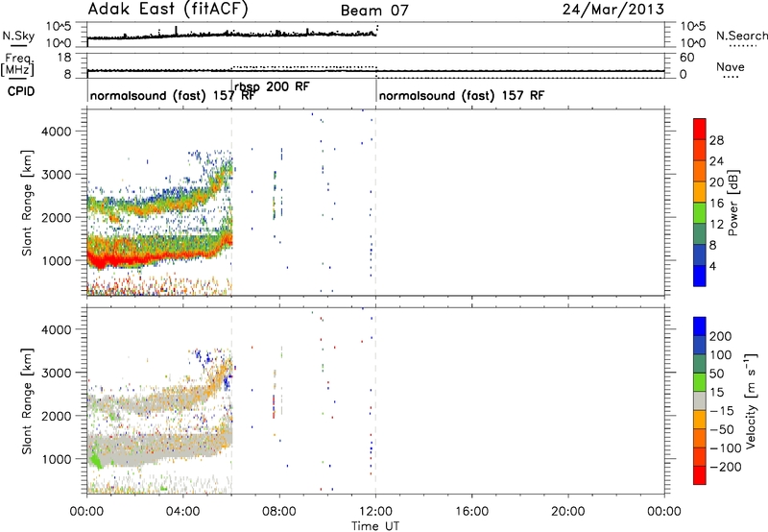Click the "16" value on the power colorbar
This screenshot has width=768, height=532.
[716, 204]
